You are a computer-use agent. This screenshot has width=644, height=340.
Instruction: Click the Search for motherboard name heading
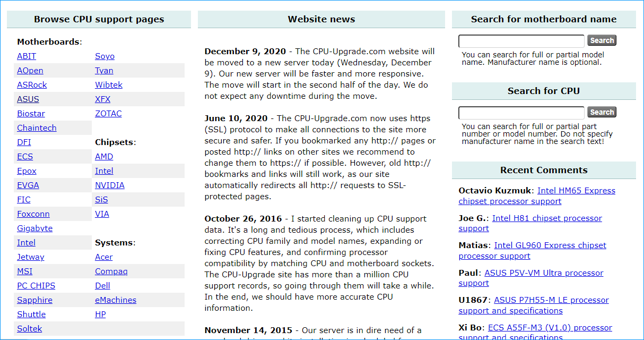[x=544, y=19]
